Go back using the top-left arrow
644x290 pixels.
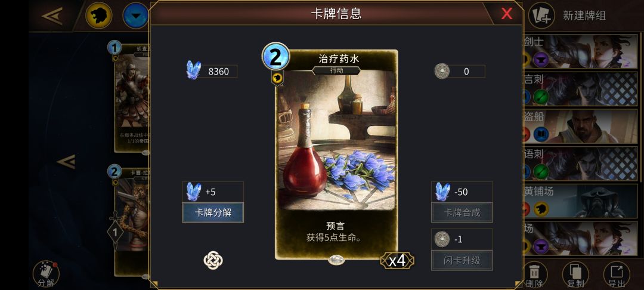click(x=52, y=16)
